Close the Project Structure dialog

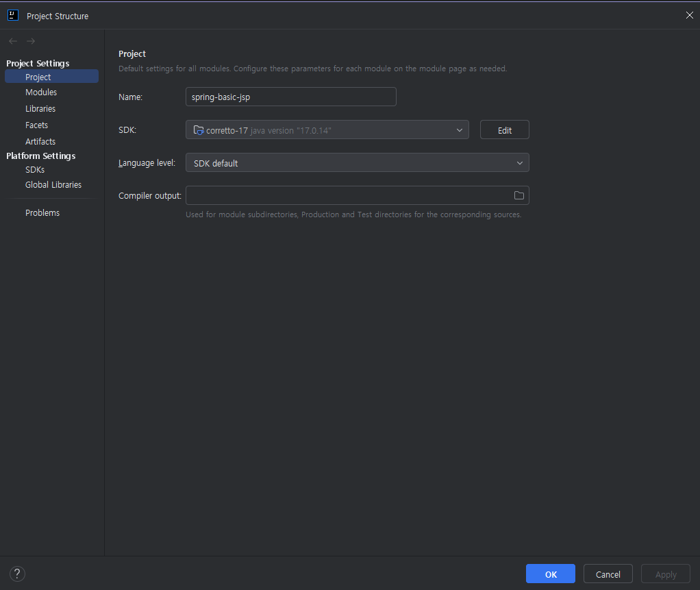[689, 15]
